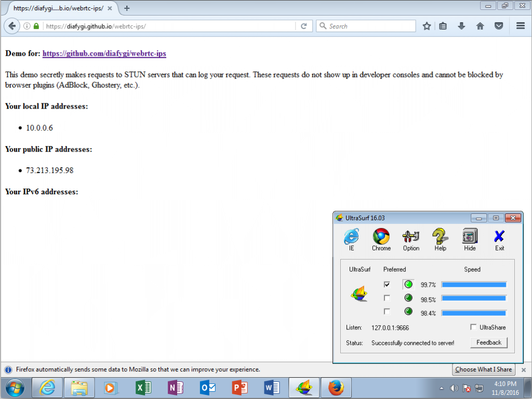The width and height of the screenshot is (532, 399).
Task: Open the Firefox hamburger menu
Action: pos(520,26)
